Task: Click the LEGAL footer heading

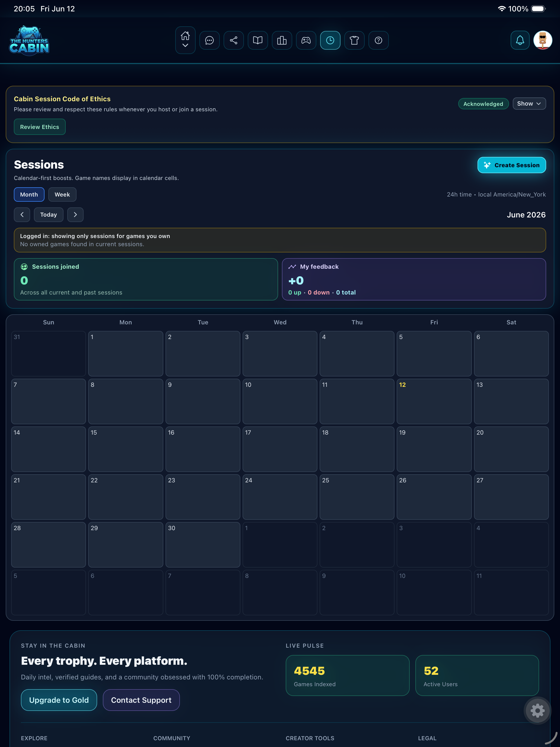Action: pyautogui.click(x=427, y=738)
